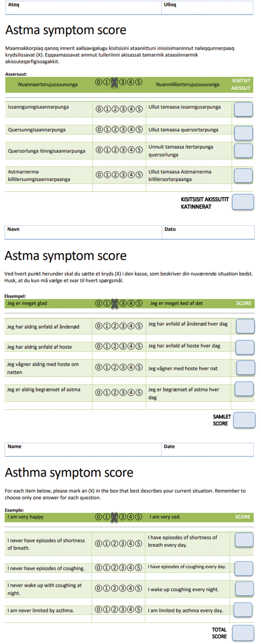Select 0 in the Issanngunngisaannarpunga row
The height and width of the screenshot is (644, 261).
[x=99, y=109]
